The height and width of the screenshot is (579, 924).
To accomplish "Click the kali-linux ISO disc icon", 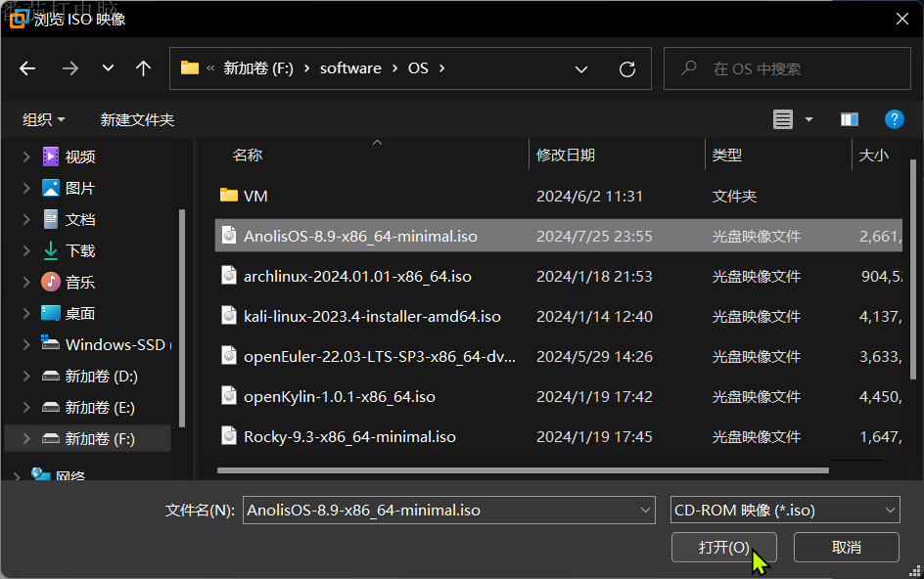I will (229, 315).
